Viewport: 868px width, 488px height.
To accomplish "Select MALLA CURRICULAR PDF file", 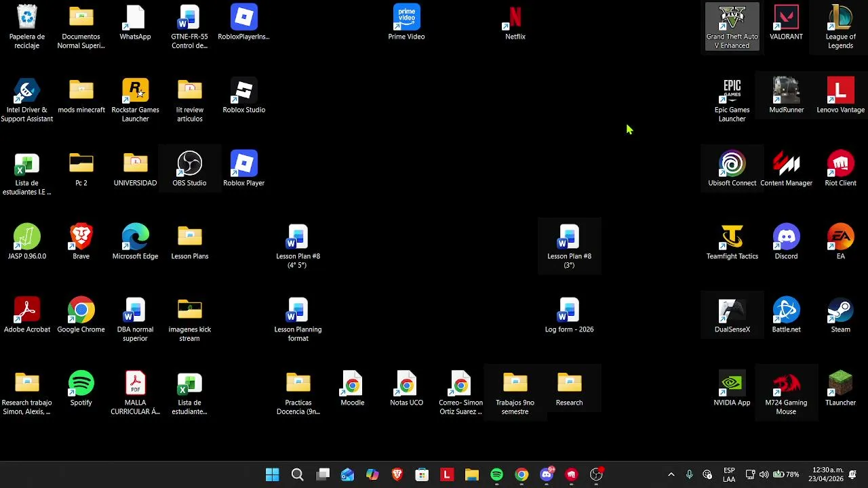I will [x=136, y=393].
